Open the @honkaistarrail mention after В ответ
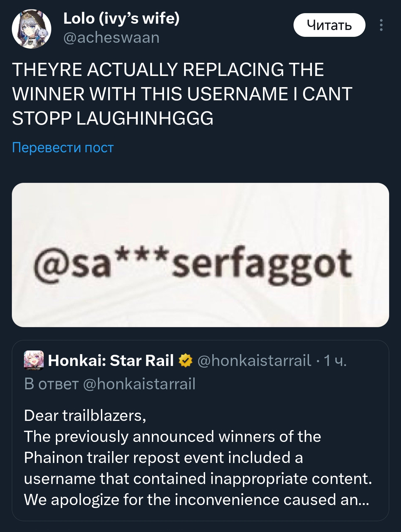This screenshot has height=532, width=401. click(x=139, y=384)
